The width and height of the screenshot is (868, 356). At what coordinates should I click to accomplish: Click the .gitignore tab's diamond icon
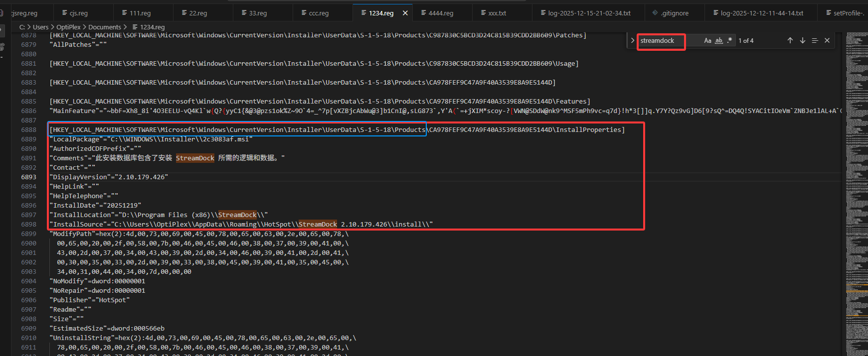[655, 13]
